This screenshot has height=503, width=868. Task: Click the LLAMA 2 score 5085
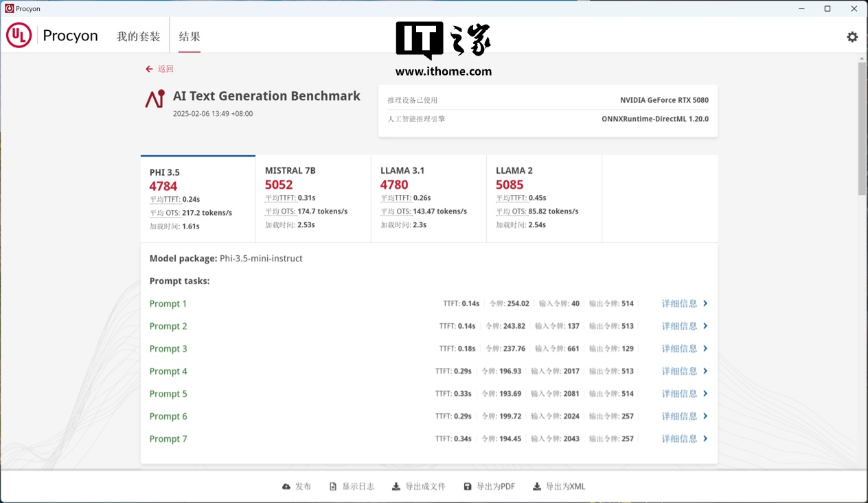pyautogui.click(x=510, y=185)
